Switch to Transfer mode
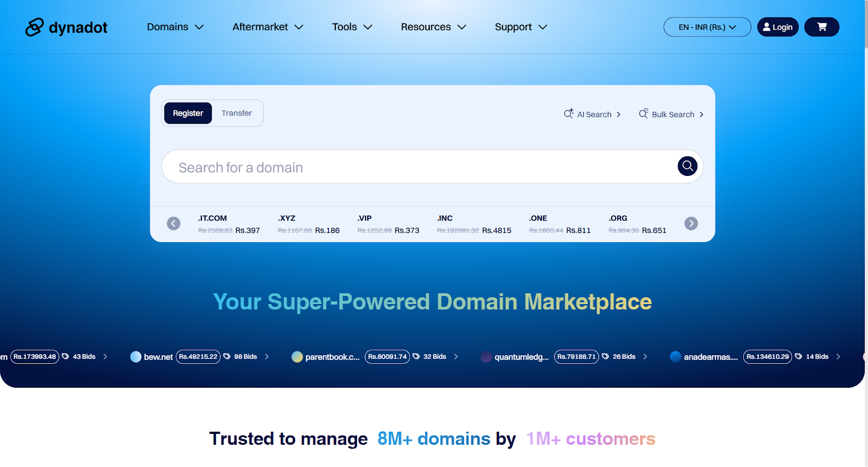Image resolution: width=868 pixels, height=467 pixels. (x=237, y=113)
